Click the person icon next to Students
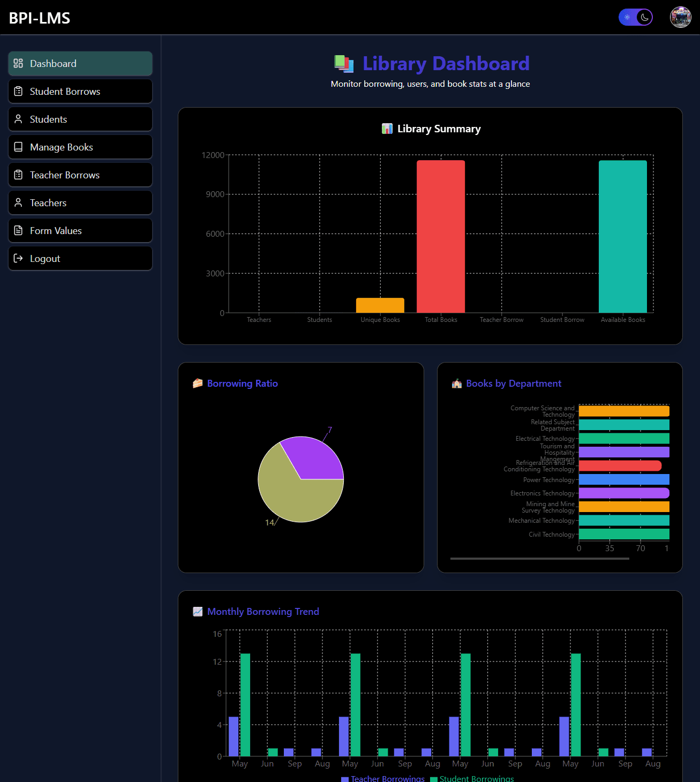This screenshot has width=700, height=782. (18, 119)
